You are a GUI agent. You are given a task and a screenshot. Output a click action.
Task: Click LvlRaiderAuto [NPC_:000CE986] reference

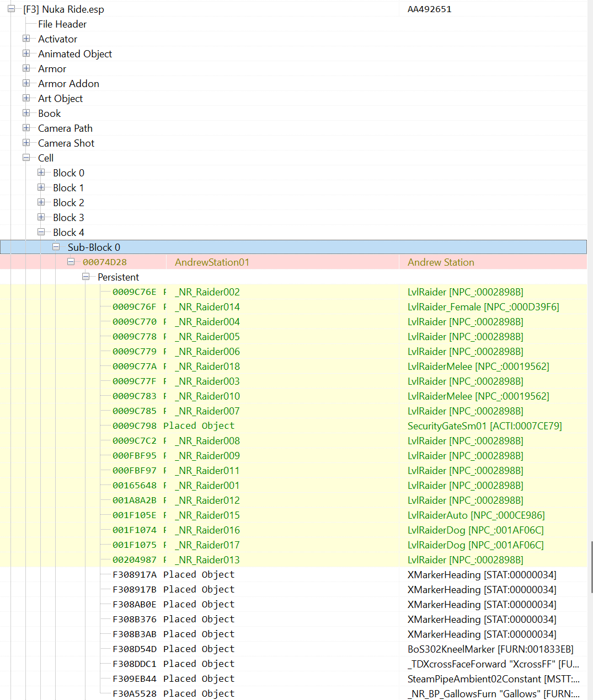click(x=476, y=515)
